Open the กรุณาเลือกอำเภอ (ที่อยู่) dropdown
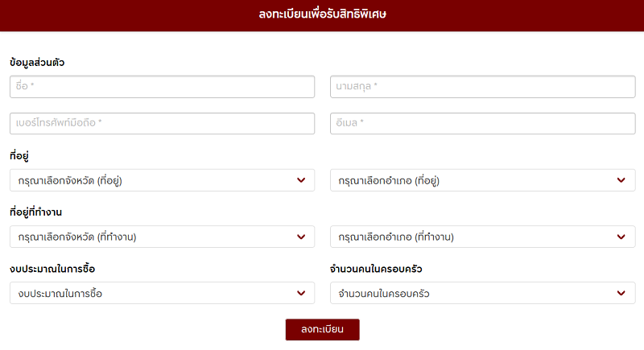Screen dimensions: 644x350 482,180
